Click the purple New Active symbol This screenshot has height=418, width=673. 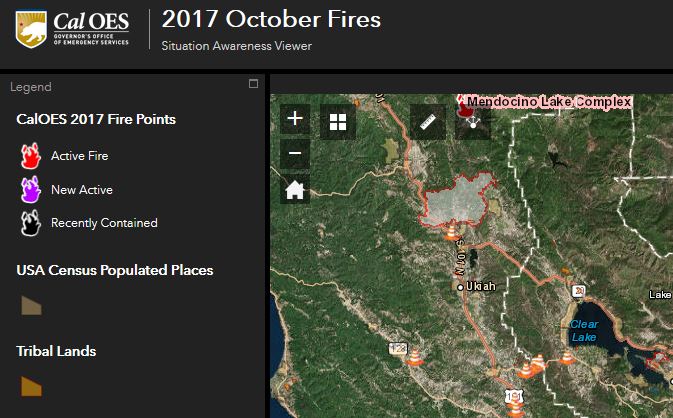point(30,189)
